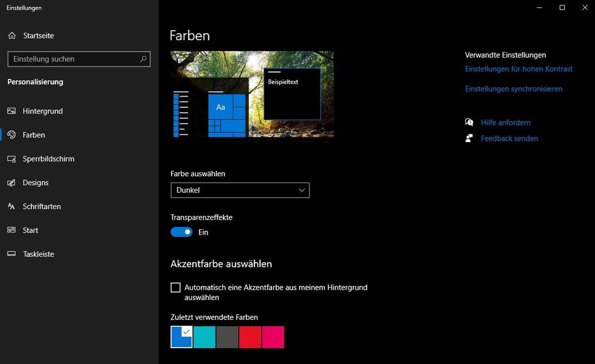Click the Beispieltext sample window preview
Image resolution: width=595 pixels, height=364 pixels.
pos(292,94)
